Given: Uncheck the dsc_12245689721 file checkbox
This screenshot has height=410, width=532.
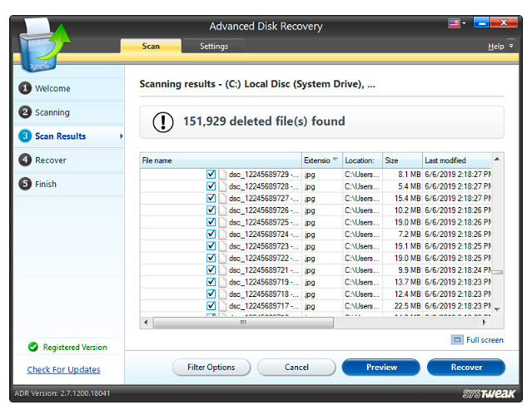Looking at the screenshot, I should tap(211, 270).
